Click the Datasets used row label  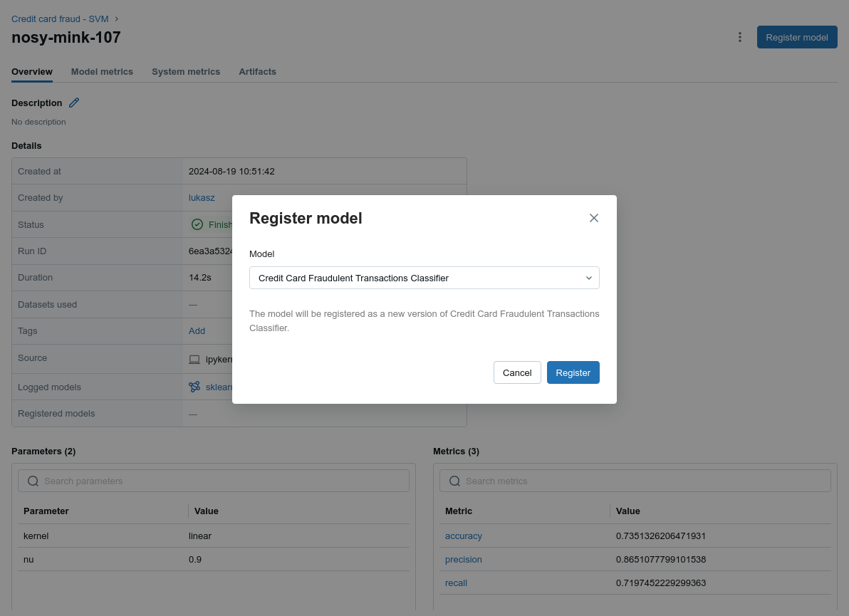47,304
